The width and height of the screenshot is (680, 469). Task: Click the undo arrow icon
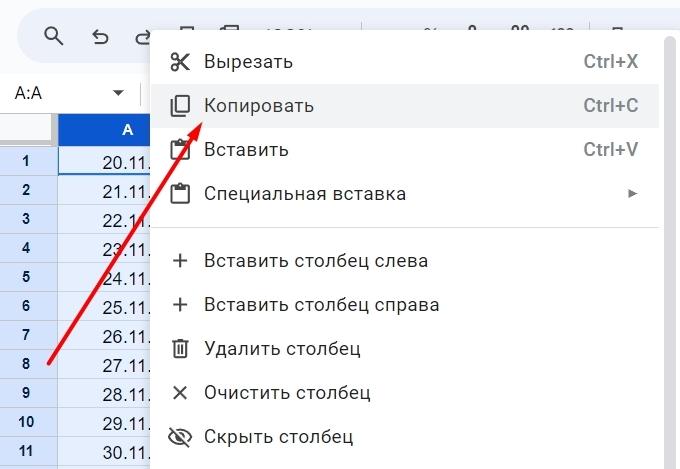pyautogui.click(x=100, y=37)
